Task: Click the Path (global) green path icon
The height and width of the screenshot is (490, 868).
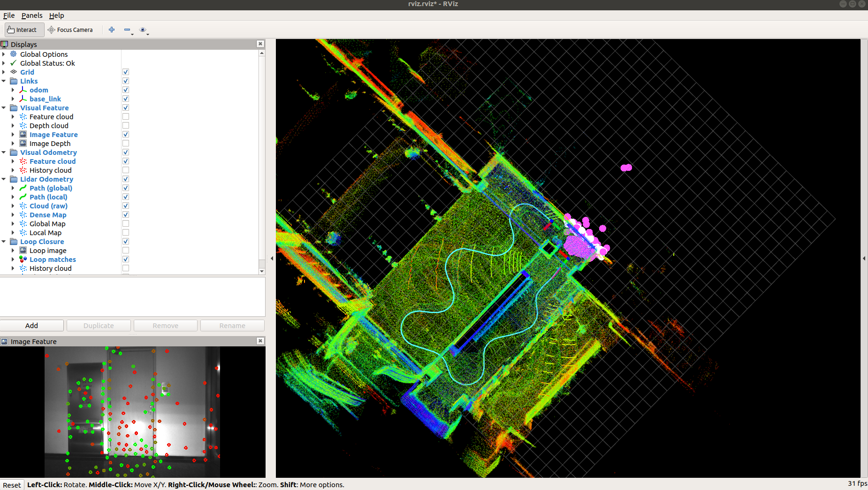Action: click(23, 188)
